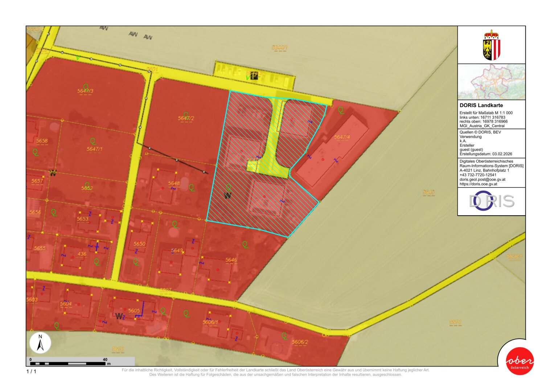Click the red Oberösterreich logo
554x392 pixels.
point(520,361)
